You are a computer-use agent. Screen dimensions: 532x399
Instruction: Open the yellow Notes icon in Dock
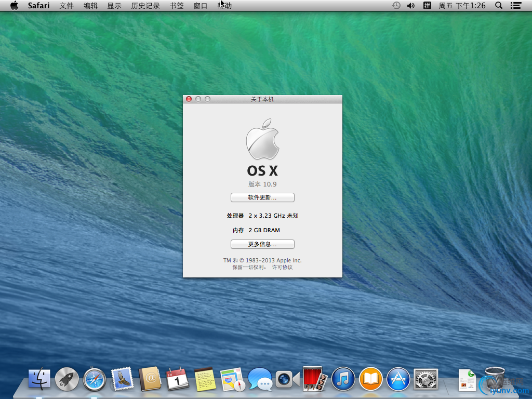pyautogui.click(x=205, y=379)
